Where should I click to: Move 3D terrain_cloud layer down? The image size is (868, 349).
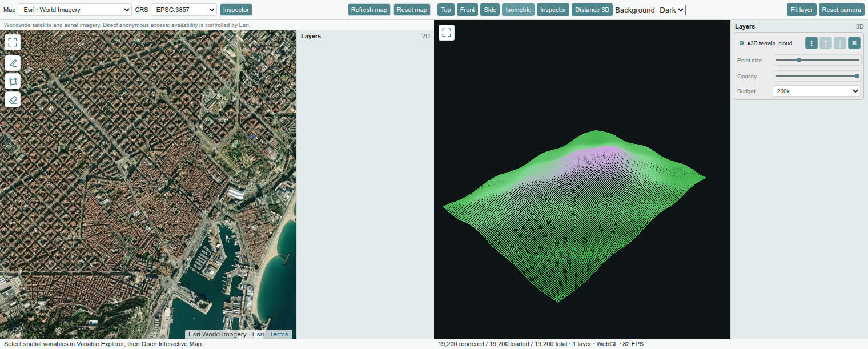click(840, 43)
